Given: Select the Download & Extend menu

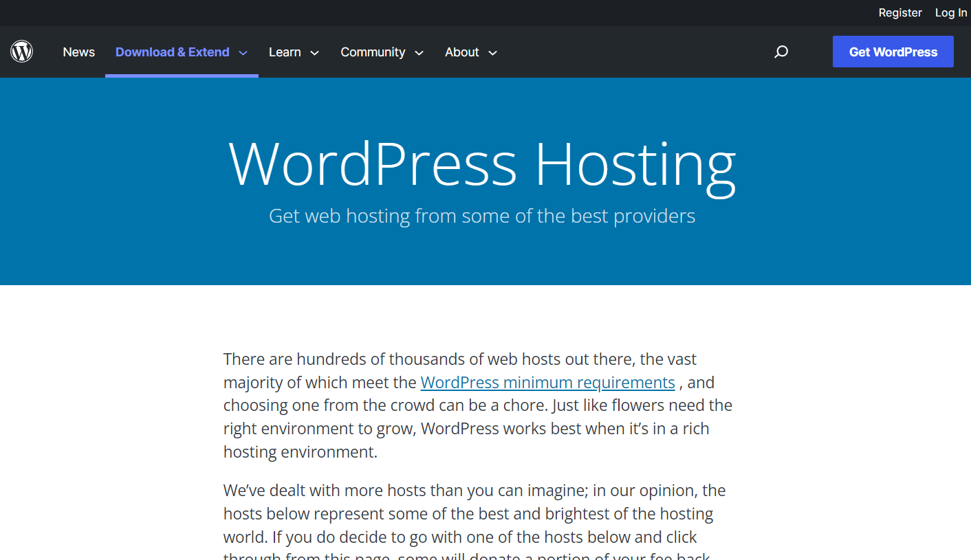Looking at the screenshot, I should [173, 52].
